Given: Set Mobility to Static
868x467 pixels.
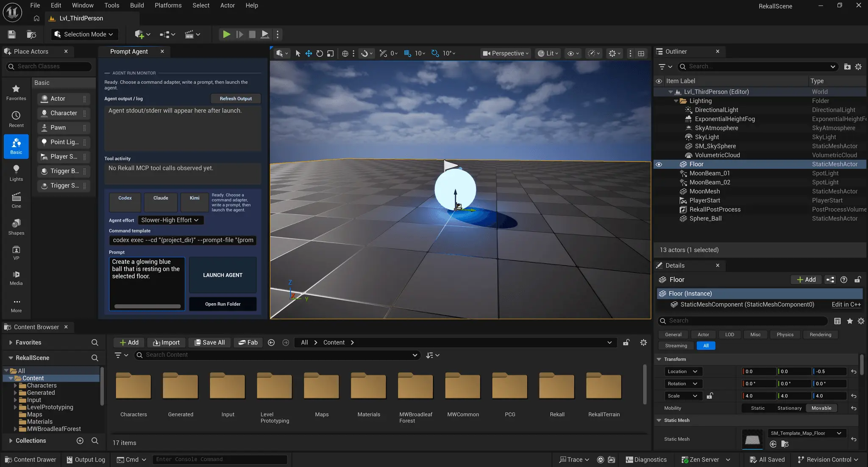Looking at the screenshot, I should click(x=758, y=408).
